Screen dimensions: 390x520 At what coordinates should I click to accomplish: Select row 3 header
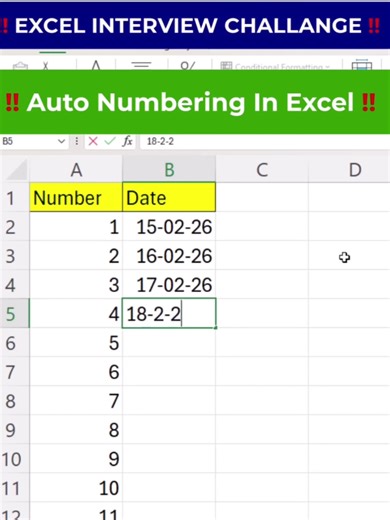click(x=15, y=255)
